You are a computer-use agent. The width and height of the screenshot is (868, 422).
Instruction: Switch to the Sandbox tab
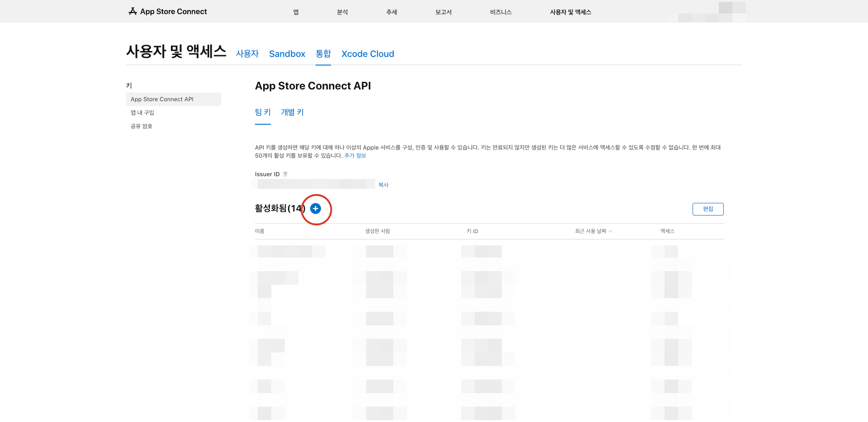(x=287, y=54)
